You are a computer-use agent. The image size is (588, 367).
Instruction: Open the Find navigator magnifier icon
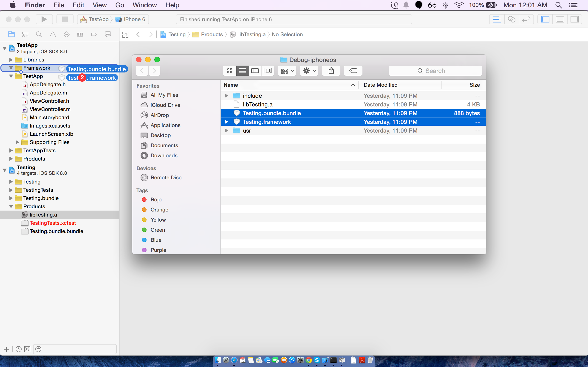pyautogui.click(x=39, y=34)
